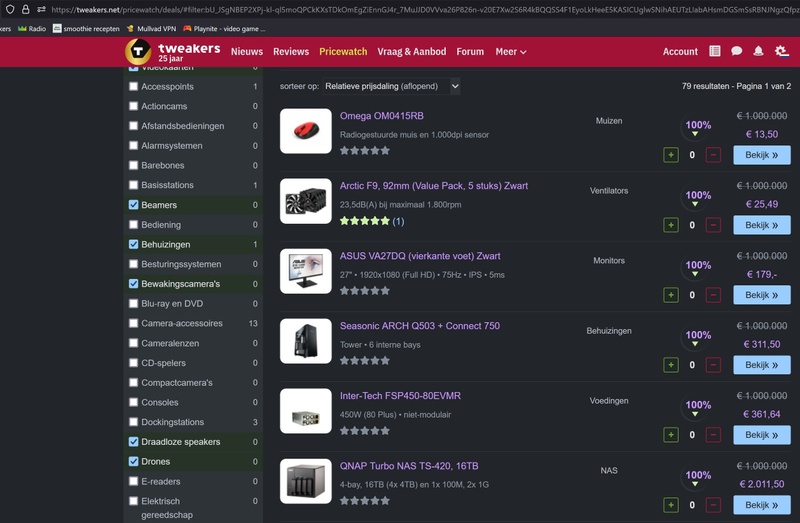Expand the Meer menu

(511, 52)
